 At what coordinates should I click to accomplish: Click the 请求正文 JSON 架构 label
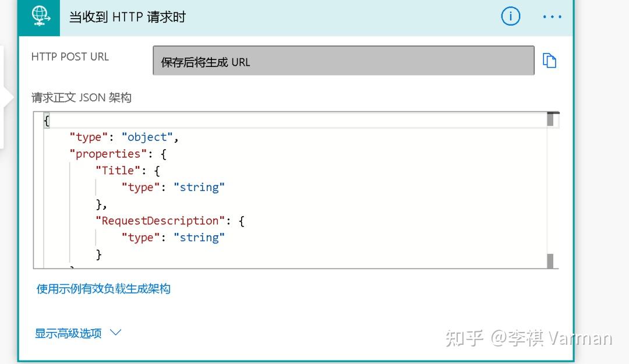coord(82,97)
